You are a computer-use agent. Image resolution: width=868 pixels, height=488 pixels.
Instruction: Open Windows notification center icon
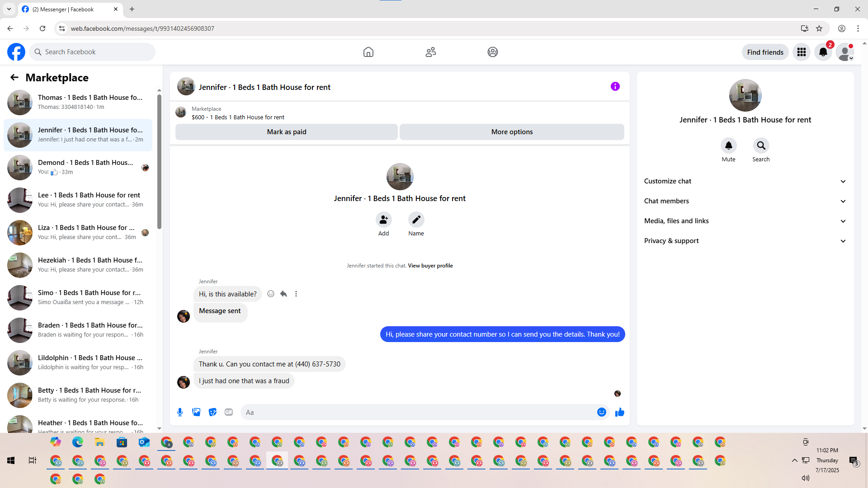pos(854,460)
